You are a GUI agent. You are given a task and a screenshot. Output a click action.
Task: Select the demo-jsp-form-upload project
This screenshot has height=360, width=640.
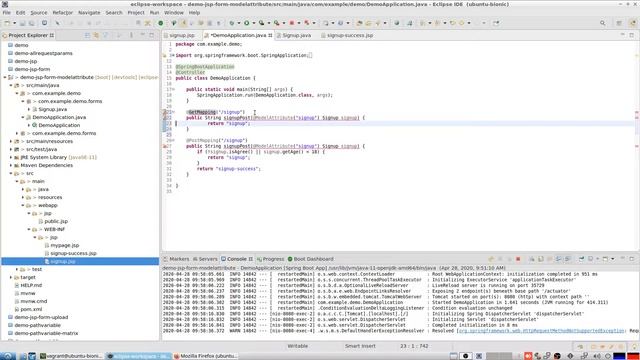41,317
